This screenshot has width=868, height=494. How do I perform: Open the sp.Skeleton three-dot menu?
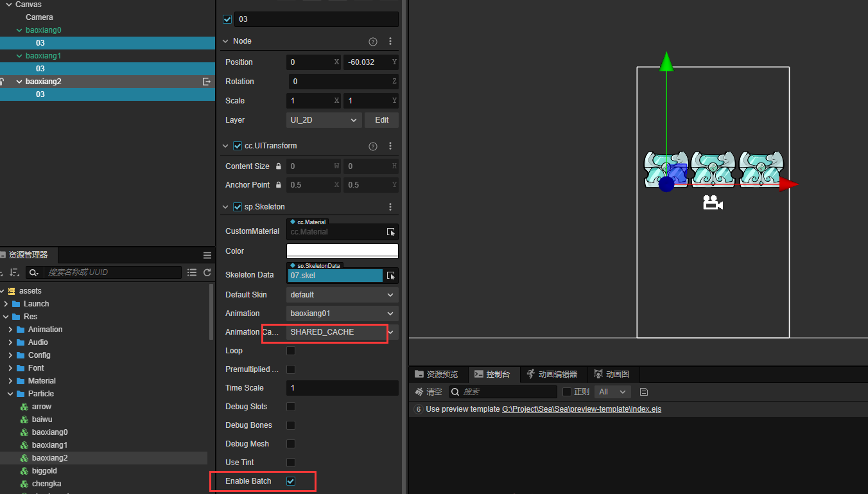[390, 207]
